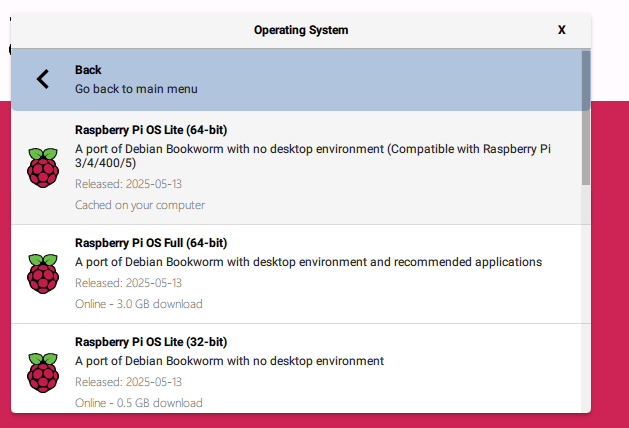Click the "Cached on your computer" status text
Viewport: 629px width, 428px height.
[x=140, y=205]
